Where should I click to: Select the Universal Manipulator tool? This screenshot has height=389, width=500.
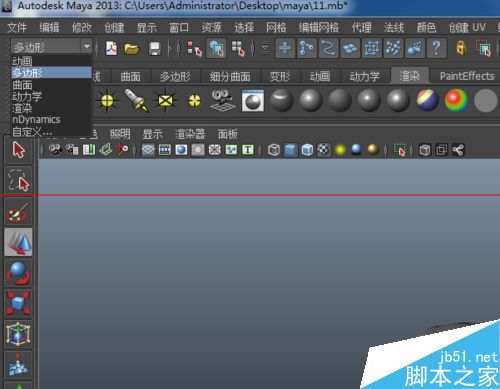(x=18, y=334)
